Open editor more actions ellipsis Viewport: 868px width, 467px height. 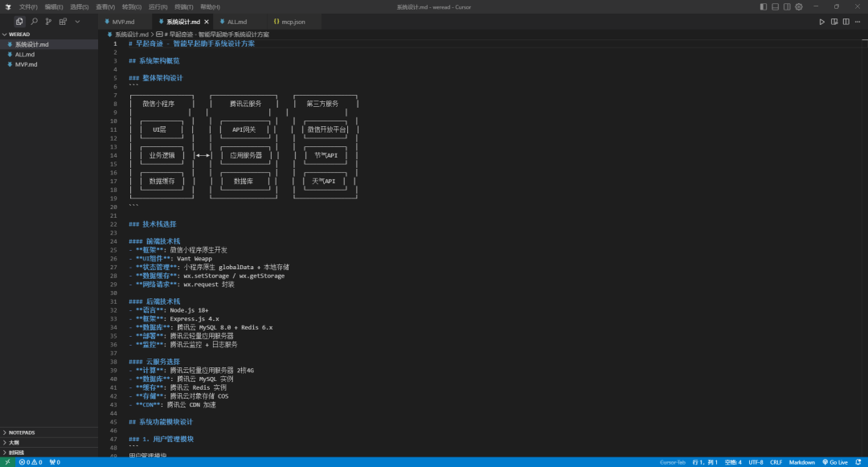point(858,23)
